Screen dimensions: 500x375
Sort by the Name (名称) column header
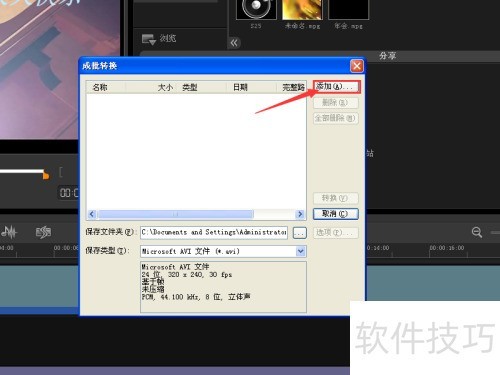(105, 87)
